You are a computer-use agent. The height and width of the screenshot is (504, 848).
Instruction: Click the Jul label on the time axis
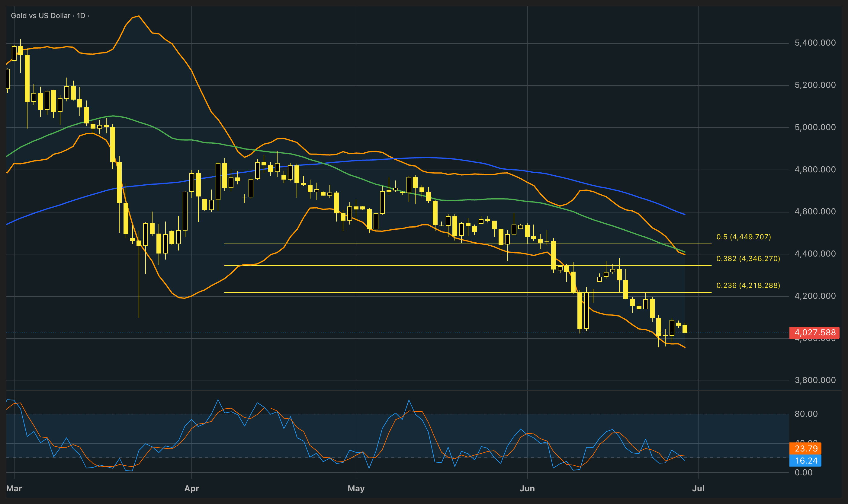[x=698, y=488]
